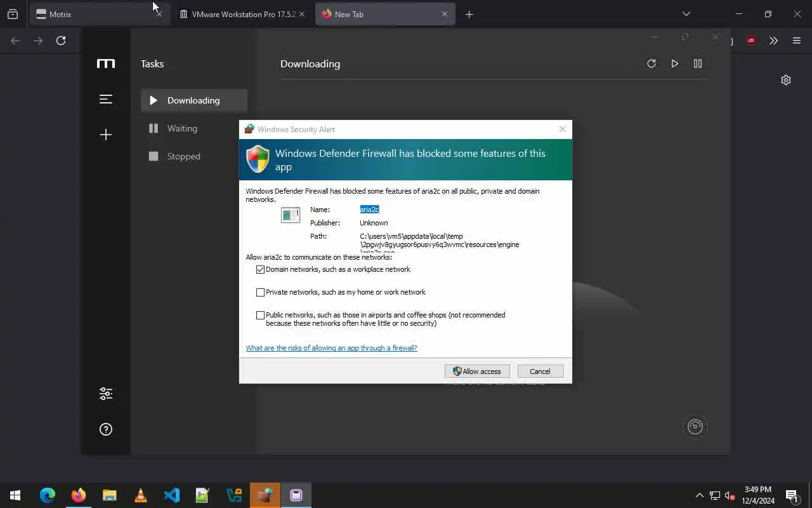Reload the current browser page
Screen dimensions: 812x508
pos(61,41)
